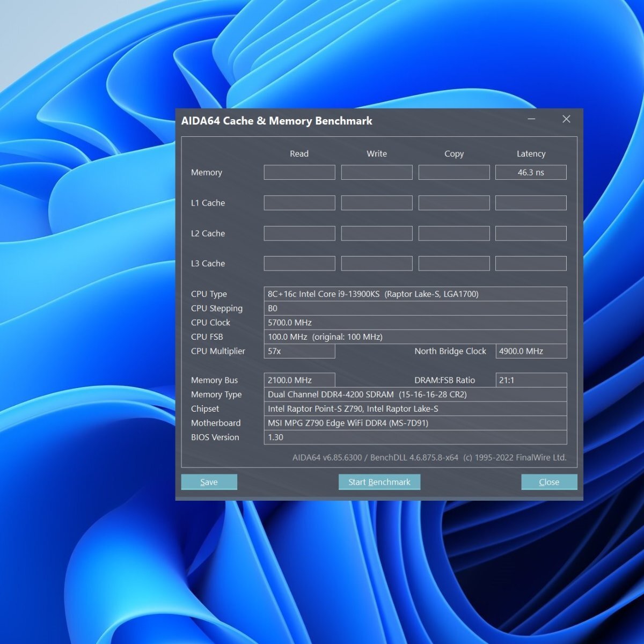Click the L2 Cache Write field
Screen dimensions: 644x644
tap(377, 233)
